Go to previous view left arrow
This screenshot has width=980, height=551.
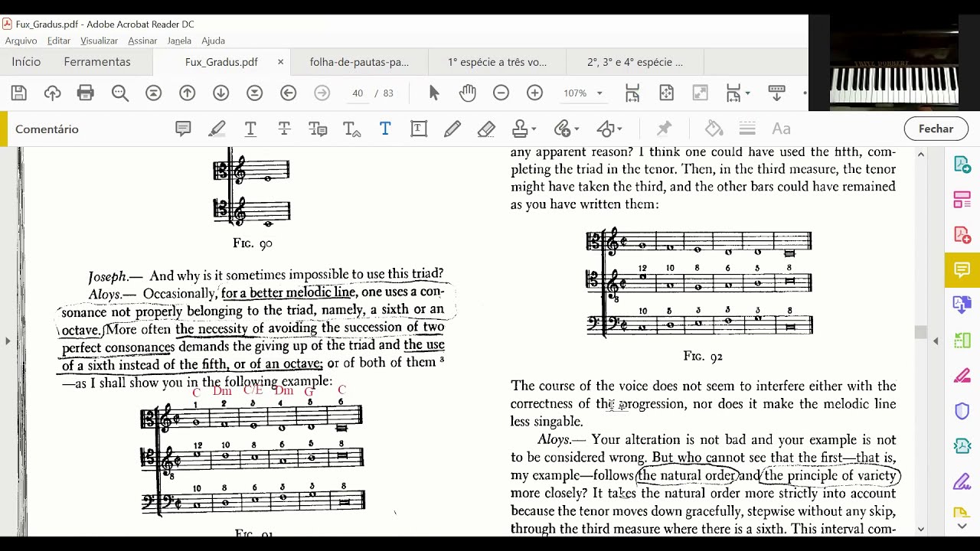tap(289, 93)
